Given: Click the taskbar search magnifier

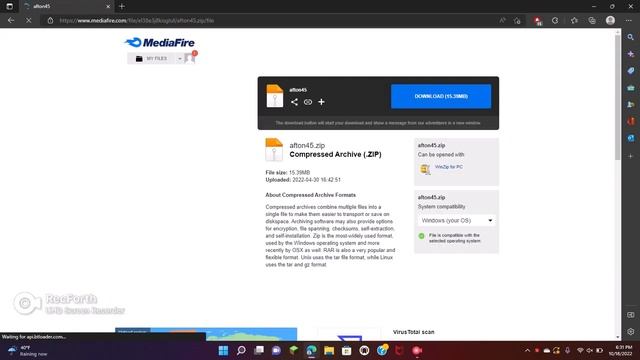Looking at the screenshot, I should click(x=241, y=351).
